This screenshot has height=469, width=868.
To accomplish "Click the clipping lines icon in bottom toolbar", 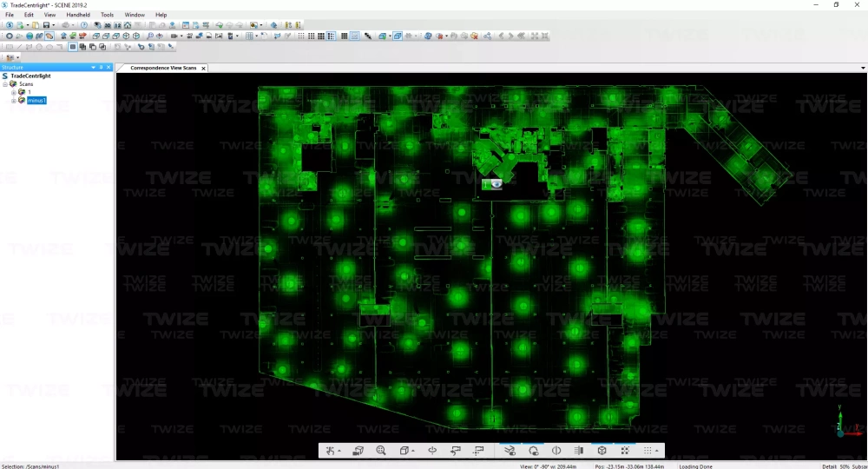I will point(579,451).
